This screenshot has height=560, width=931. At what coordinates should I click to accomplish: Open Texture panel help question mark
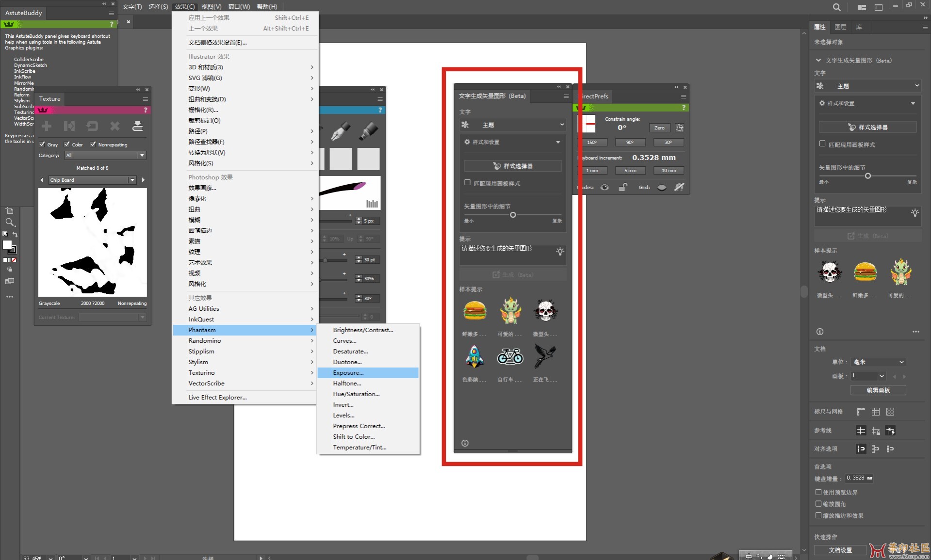click(146, 110)
